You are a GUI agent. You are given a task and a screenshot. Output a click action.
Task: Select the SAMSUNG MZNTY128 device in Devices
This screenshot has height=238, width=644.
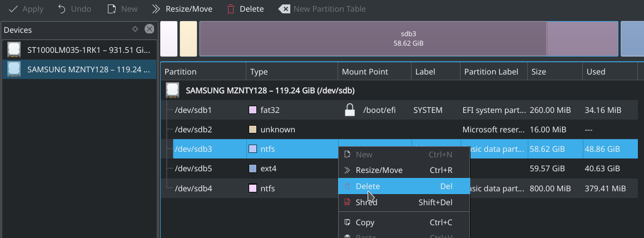pyautogui.click(x=80, y=70)
